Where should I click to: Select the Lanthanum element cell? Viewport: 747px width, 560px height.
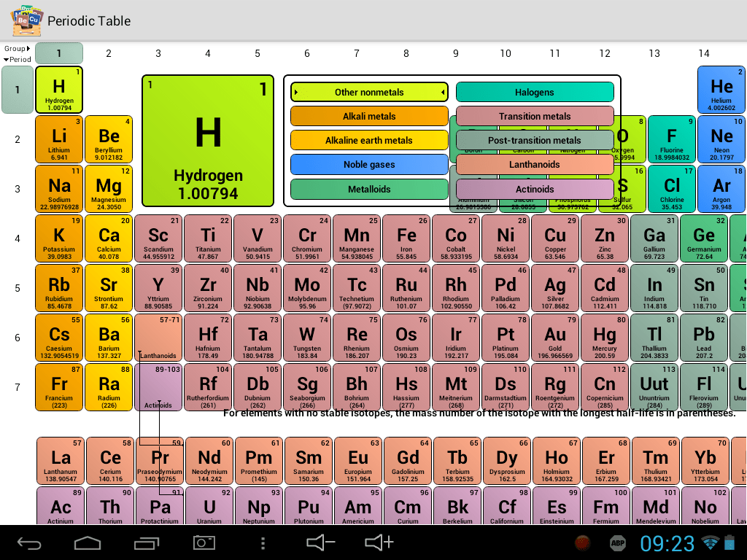coord(61,461)
